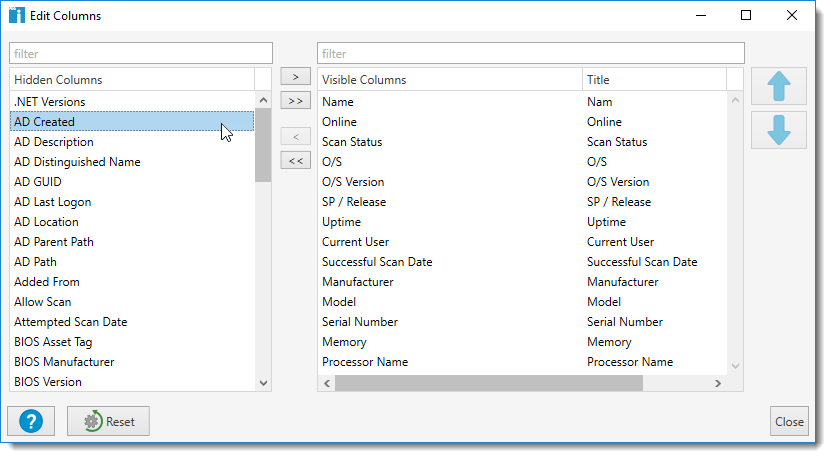Select BIOS Manufacturer in hidden columns list
Image resolution: width=831 pixels, height=458 pixels.
pos(64,362)
